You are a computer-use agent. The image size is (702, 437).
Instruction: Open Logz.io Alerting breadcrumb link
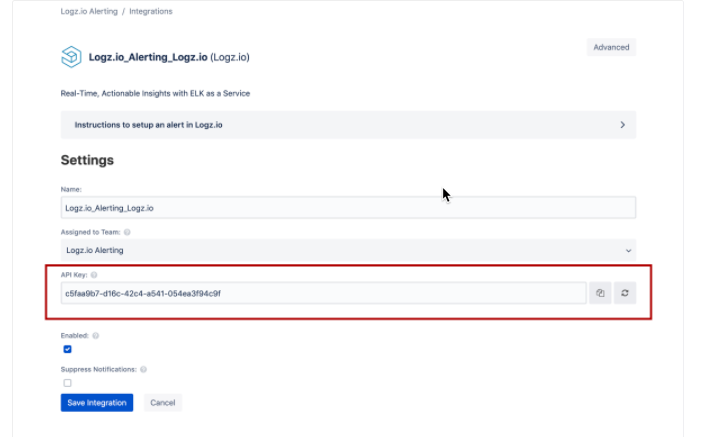[89, 11]
